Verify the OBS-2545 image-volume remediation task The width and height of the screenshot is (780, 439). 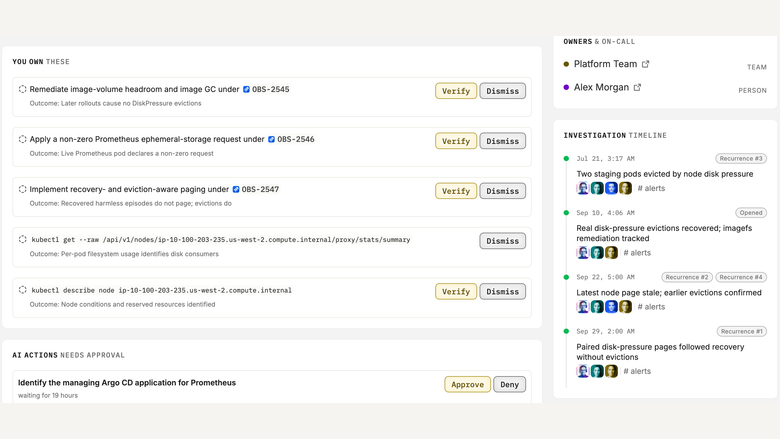point(456,91)
